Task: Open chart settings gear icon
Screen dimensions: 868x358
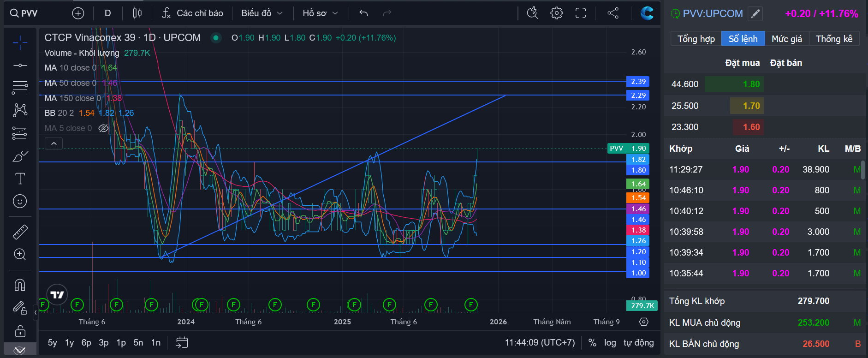Action: click(557, 13)
